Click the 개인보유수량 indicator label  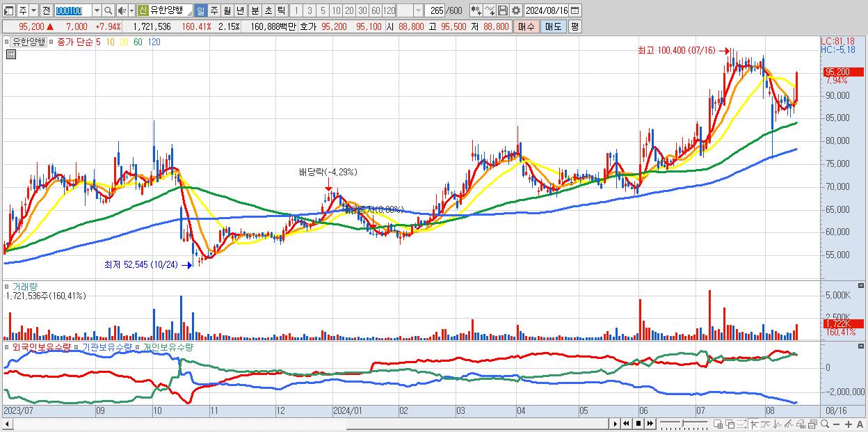pos(168,346)
